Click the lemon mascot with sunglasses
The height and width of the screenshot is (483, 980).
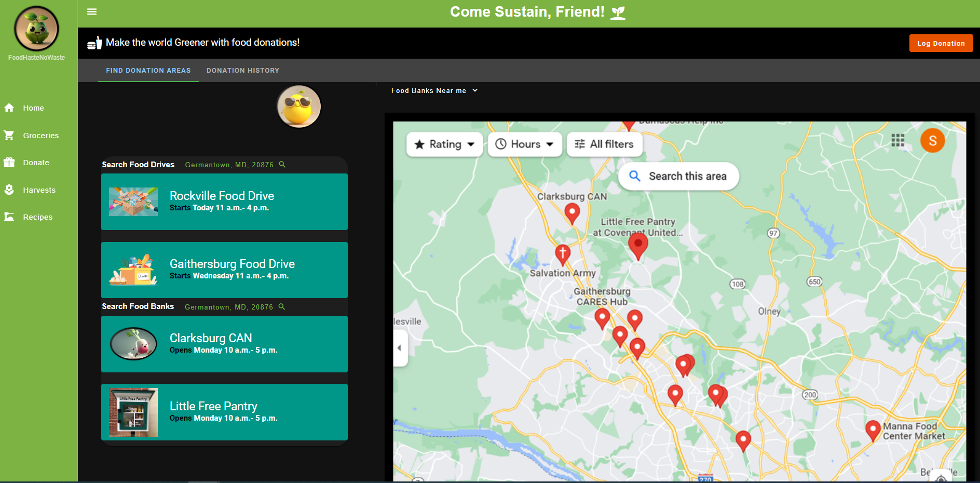tap(299, 107)
